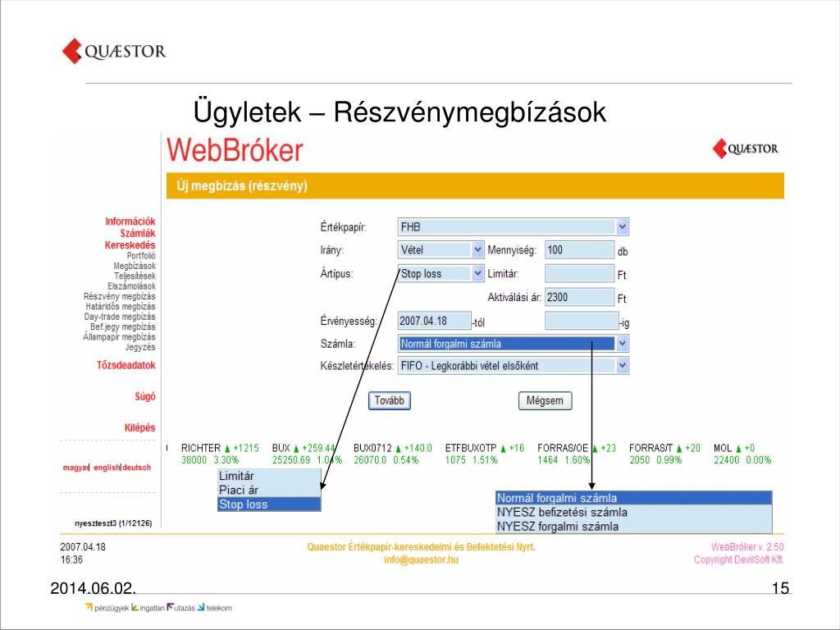The height and width of the screenshot is (630, 840).
Task: Open Jegyzés in the sidebar
Action: (x=140, y=347)
